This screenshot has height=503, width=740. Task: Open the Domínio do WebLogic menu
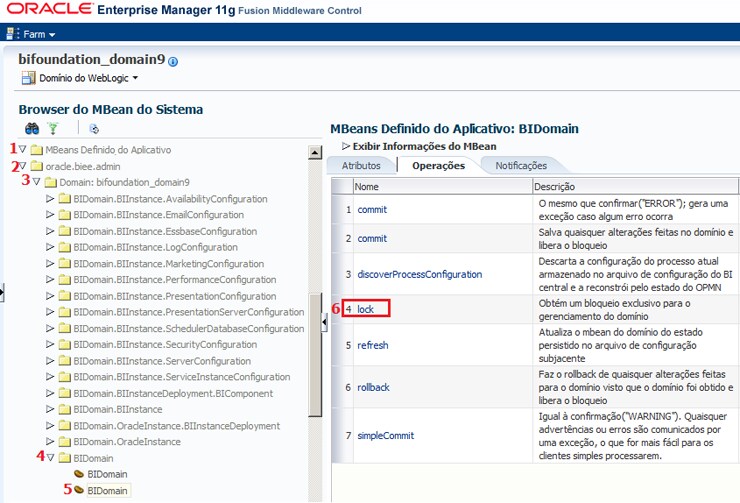[x=88, y=78]
